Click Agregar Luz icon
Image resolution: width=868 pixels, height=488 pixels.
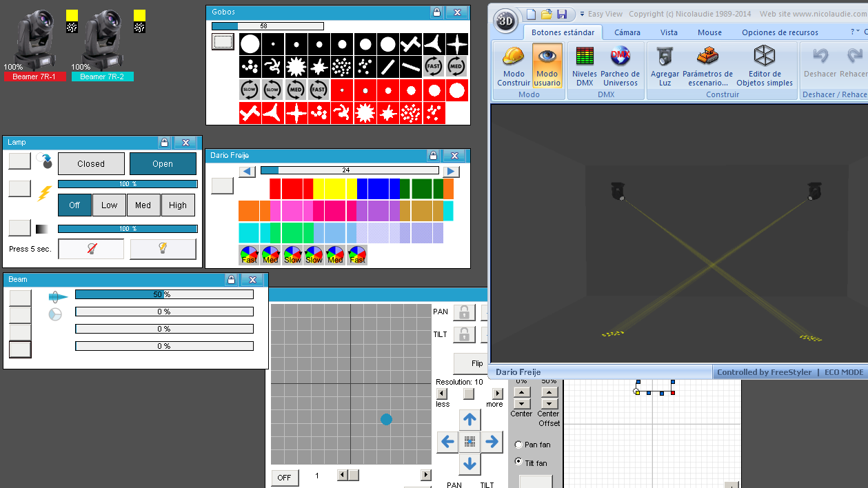[664, 65]
